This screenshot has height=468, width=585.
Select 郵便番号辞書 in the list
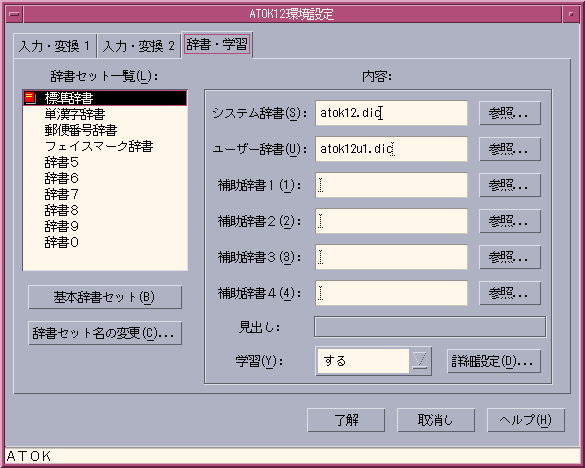pyautogui.click(x=105, y=130)
